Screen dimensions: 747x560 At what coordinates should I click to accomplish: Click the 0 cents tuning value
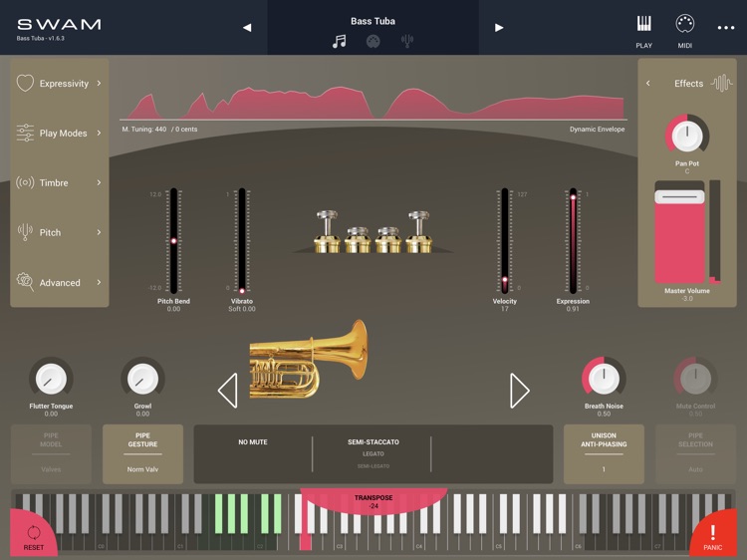(x=186, y=130)
